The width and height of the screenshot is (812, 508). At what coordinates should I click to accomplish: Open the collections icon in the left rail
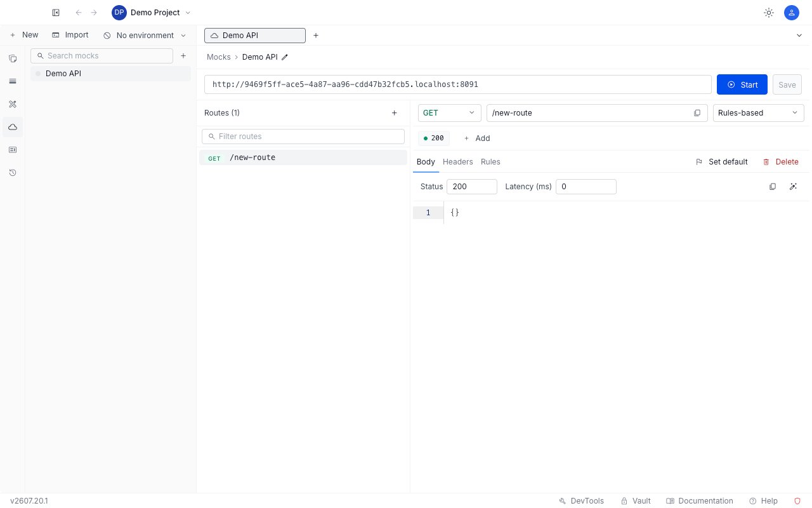point(13,58)
